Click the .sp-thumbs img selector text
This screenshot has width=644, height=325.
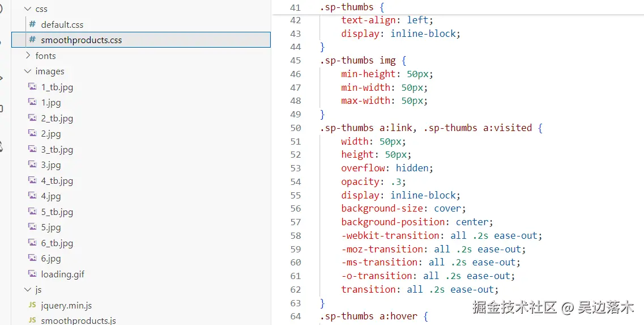pos(358,61)
